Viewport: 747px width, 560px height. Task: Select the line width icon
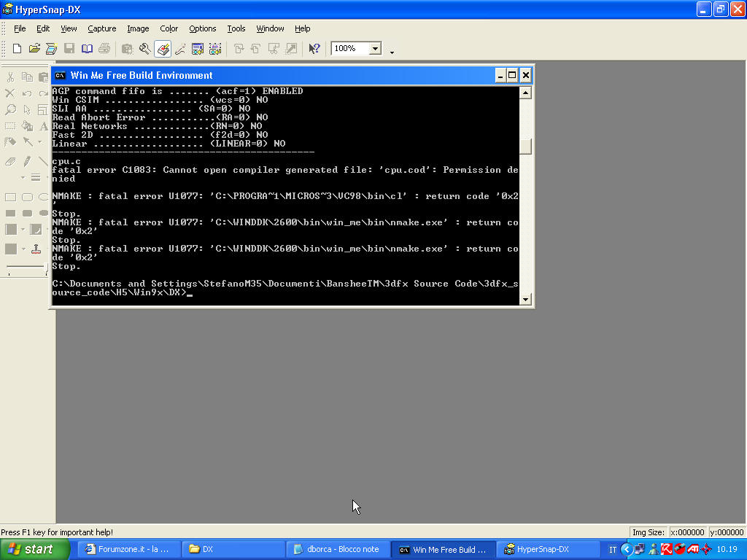coord(36,178)
